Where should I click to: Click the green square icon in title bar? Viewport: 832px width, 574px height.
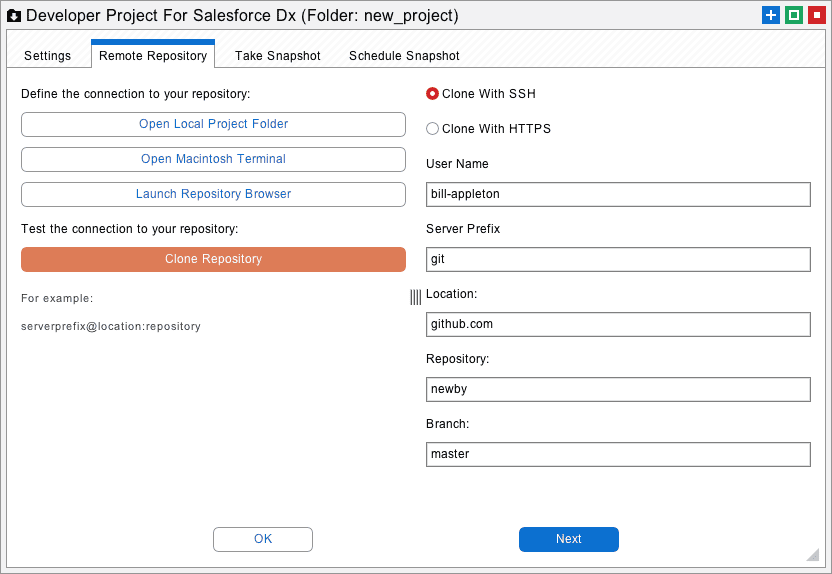click(x=793, y=15)
